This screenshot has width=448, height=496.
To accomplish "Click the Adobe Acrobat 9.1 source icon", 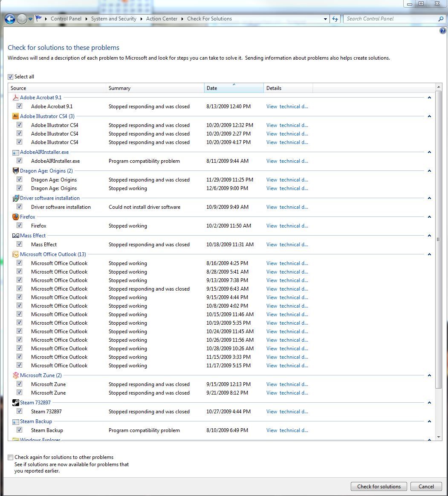I will tap(16, 97).
